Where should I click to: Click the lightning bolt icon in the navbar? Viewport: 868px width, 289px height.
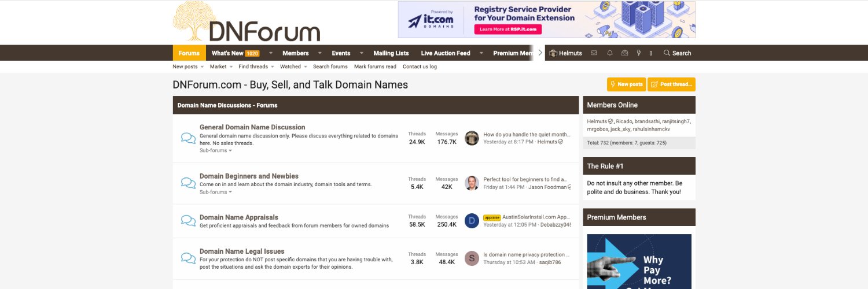tap(639, 53)
